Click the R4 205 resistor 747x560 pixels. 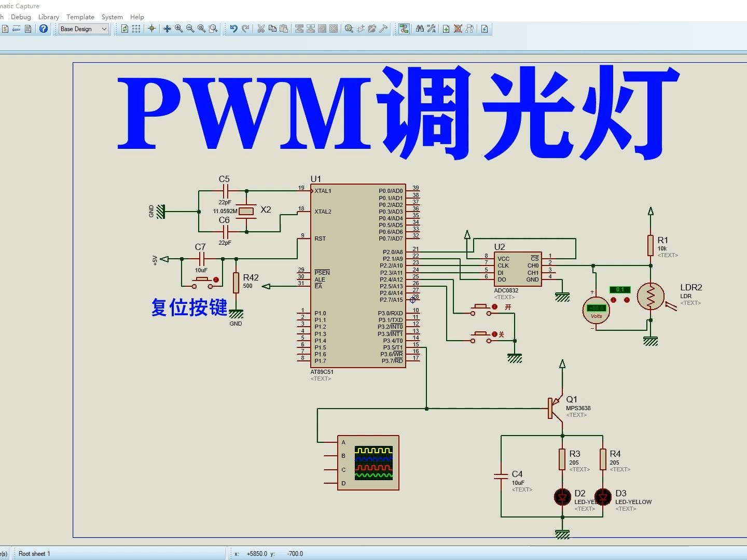point(603,459)
